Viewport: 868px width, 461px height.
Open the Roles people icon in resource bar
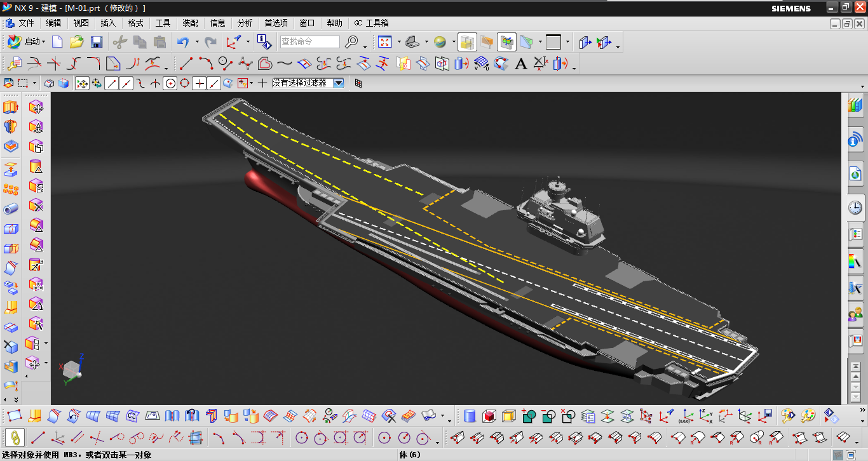coord(856,314)
